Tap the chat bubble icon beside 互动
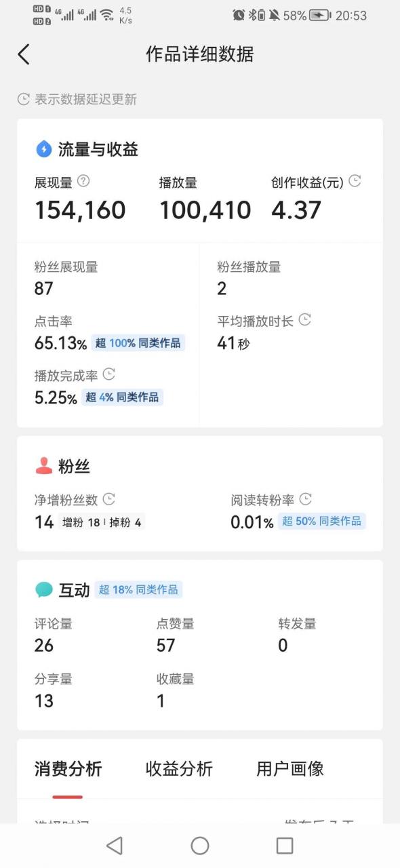Viewport: 400px width, 868px height. tap(43, 590)
